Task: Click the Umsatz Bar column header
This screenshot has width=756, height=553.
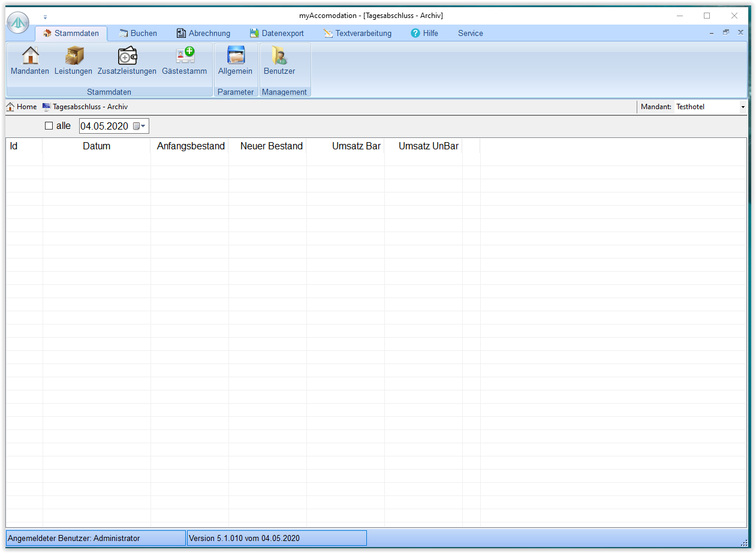Action: 356,146
